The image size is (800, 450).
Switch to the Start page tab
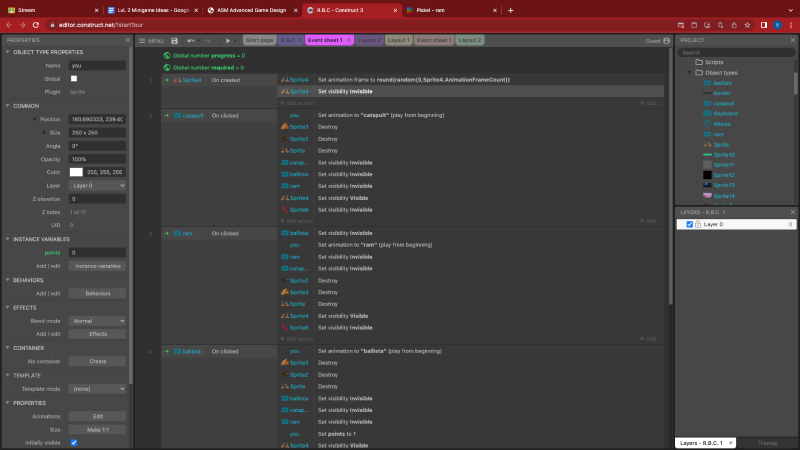pyautogui.click(x=259, y=40)
